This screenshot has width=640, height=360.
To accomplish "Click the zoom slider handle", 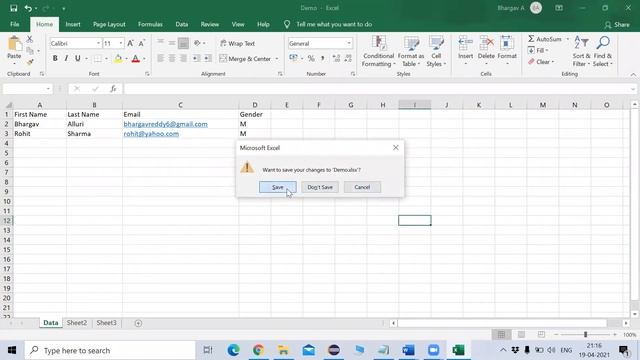I will click(x=585, y=335).
